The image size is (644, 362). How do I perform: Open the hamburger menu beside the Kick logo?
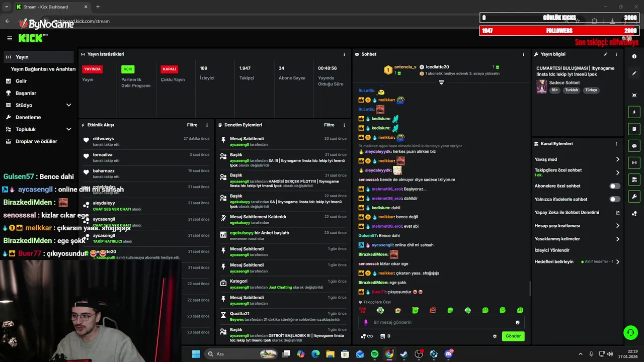10,38
